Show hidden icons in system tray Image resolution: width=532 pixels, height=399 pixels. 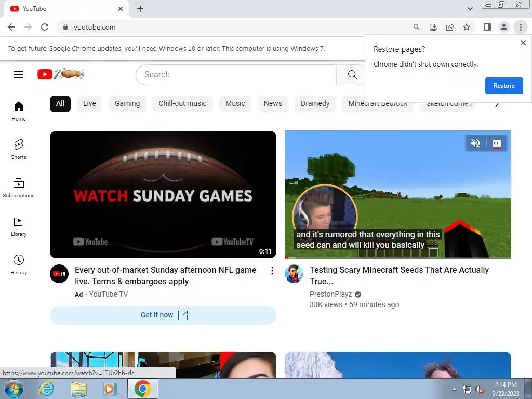tap(454, 389)
